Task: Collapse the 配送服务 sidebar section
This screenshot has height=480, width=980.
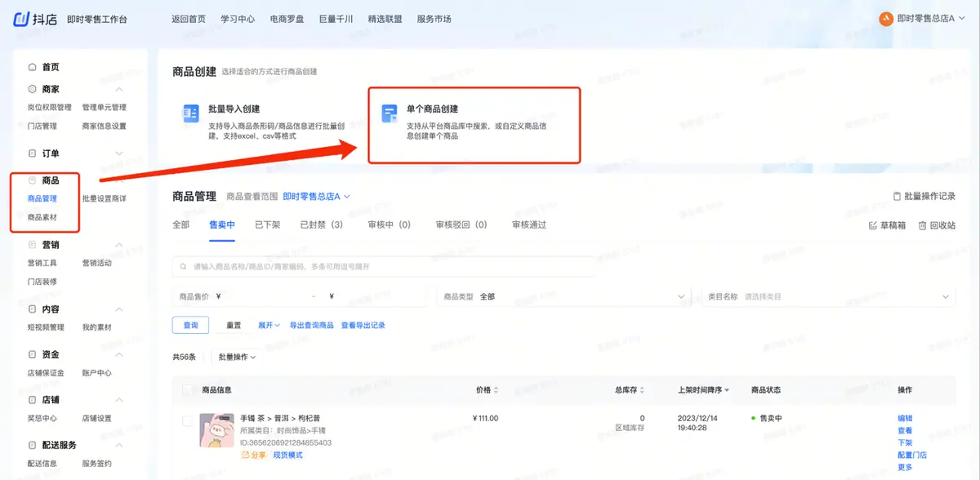Action: [x=119, y=445]
